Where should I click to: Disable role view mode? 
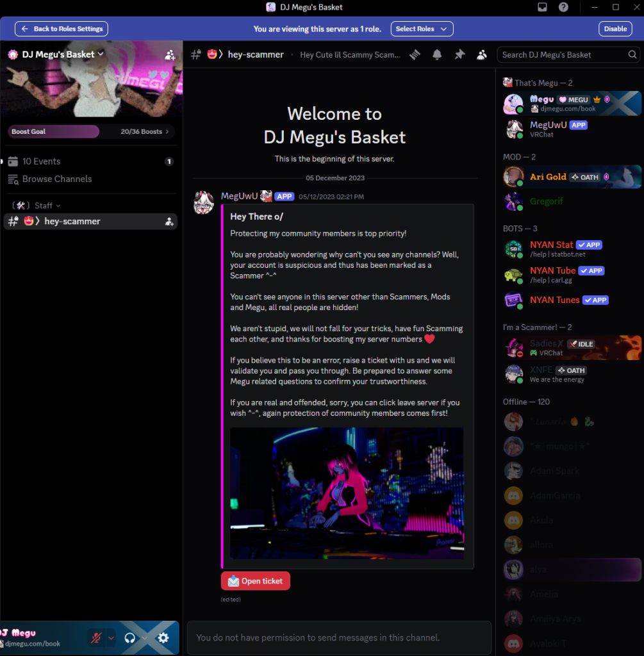click(615, 29)
